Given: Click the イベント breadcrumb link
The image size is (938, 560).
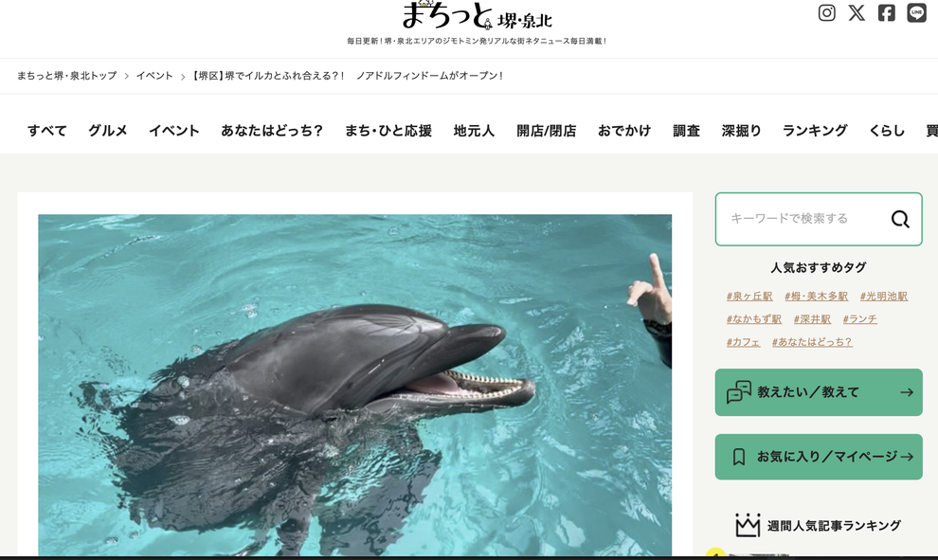Looking at the screenshot, I should click(154, 76).
